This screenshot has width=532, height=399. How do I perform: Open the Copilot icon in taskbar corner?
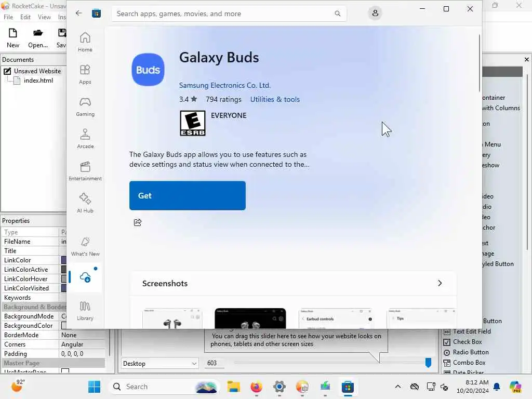[x=515, y=387]
